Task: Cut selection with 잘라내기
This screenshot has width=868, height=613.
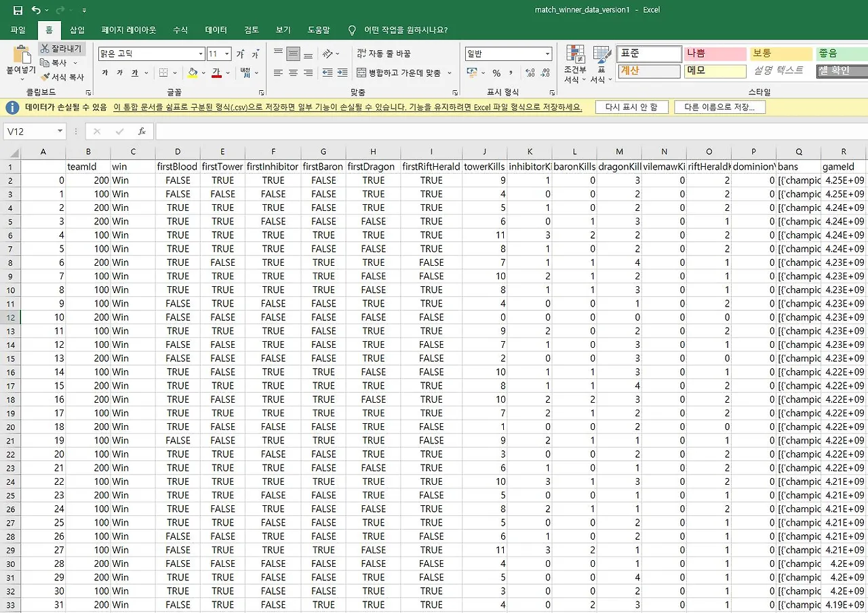Action: pos(60,49)
